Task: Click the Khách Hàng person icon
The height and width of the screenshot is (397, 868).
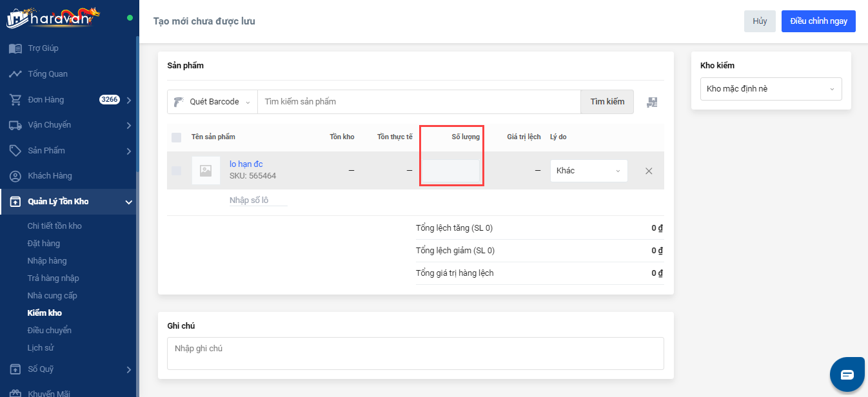Action: pyautogui.click(x=15, y=176)
